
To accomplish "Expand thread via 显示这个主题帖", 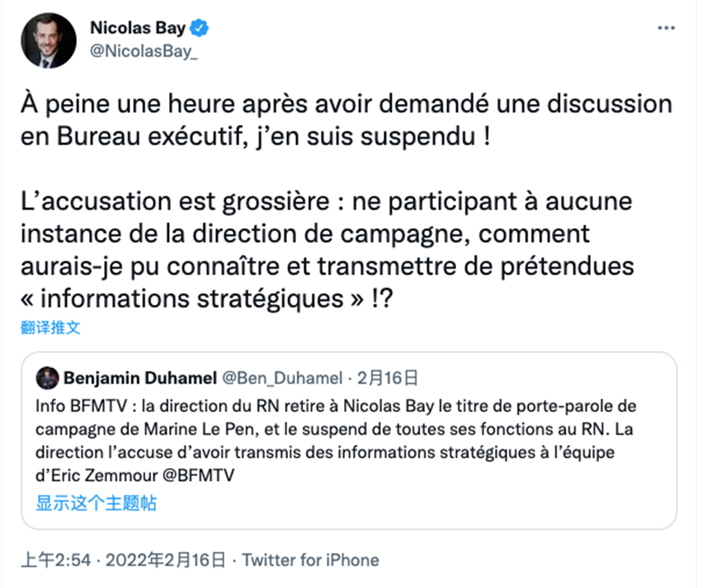I will point(96,503).
